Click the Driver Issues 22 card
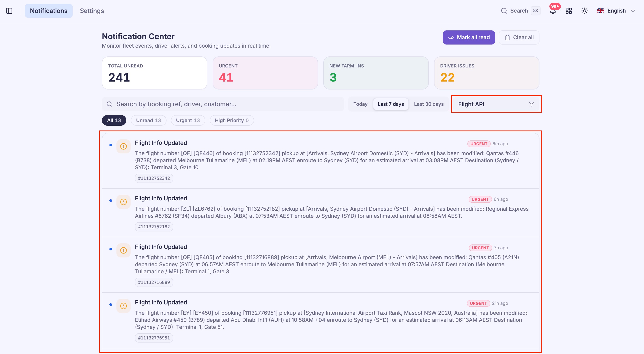The image size is (644, 354). (487, 73)
